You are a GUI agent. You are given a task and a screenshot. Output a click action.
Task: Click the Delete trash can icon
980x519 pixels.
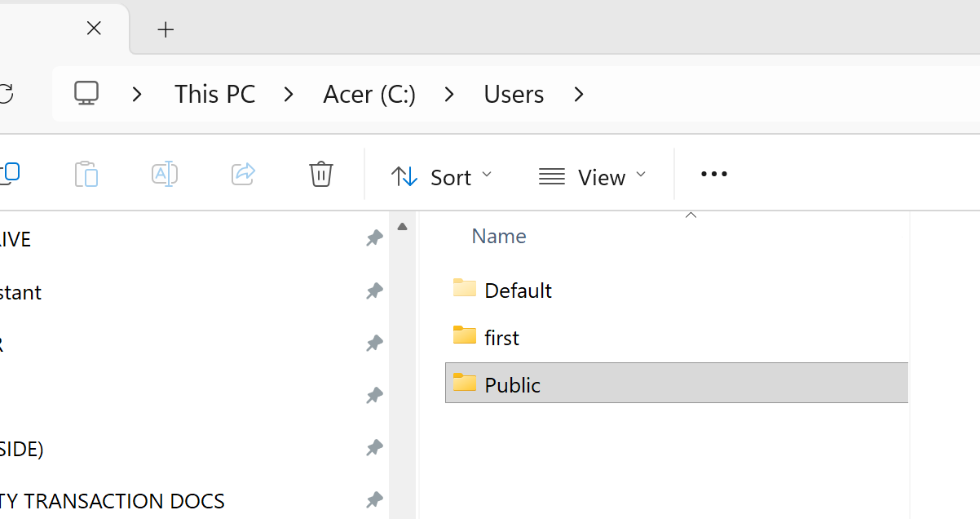(320, 174)
